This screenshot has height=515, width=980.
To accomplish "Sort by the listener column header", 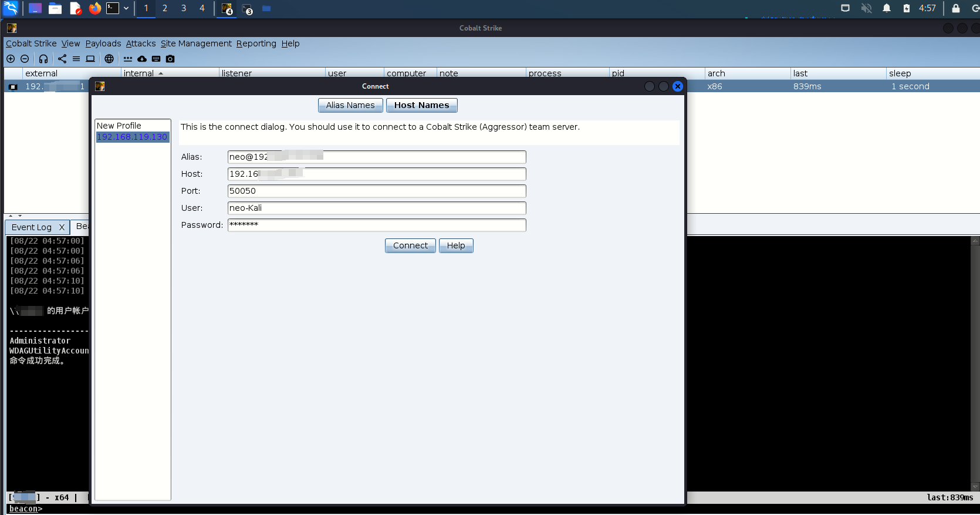I will pos(272,73).
